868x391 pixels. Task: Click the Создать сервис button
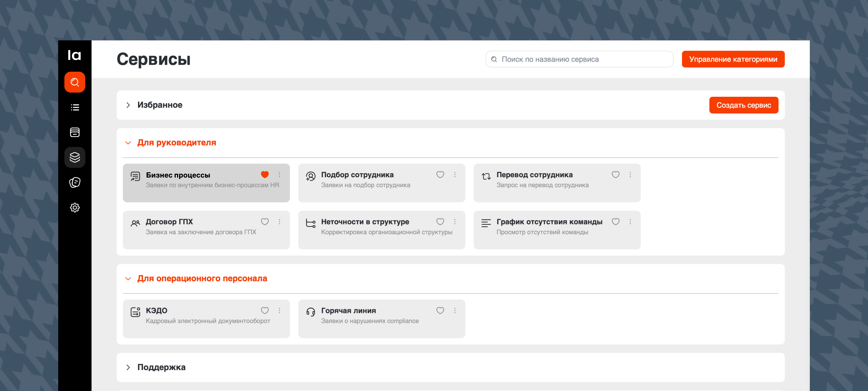(743, 105)
